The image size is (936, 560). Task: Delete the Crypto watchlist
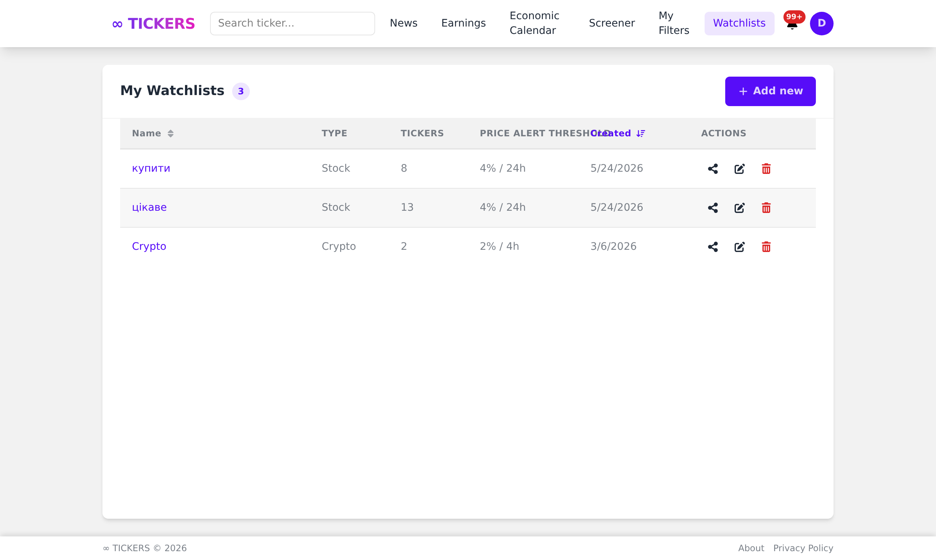click(766, 247)
